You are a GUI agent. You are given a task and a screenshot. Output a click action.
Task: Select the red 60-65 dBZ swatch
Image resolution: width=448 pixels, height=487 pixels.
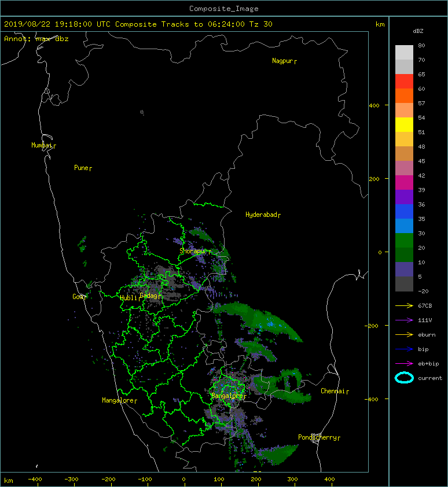(404, 81)
